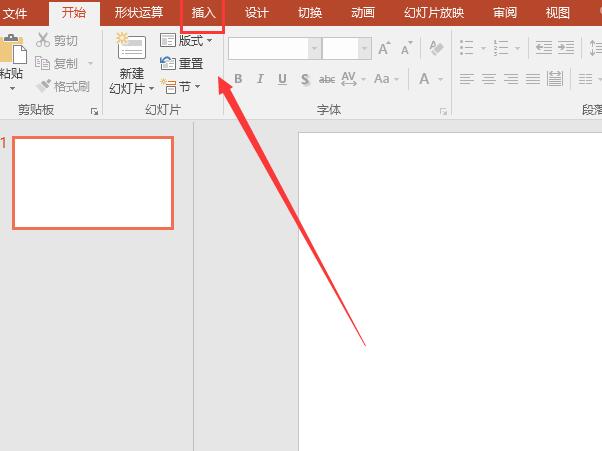
Task: Switch to the 开始 ribbon tab
Action: coord(74,13)
